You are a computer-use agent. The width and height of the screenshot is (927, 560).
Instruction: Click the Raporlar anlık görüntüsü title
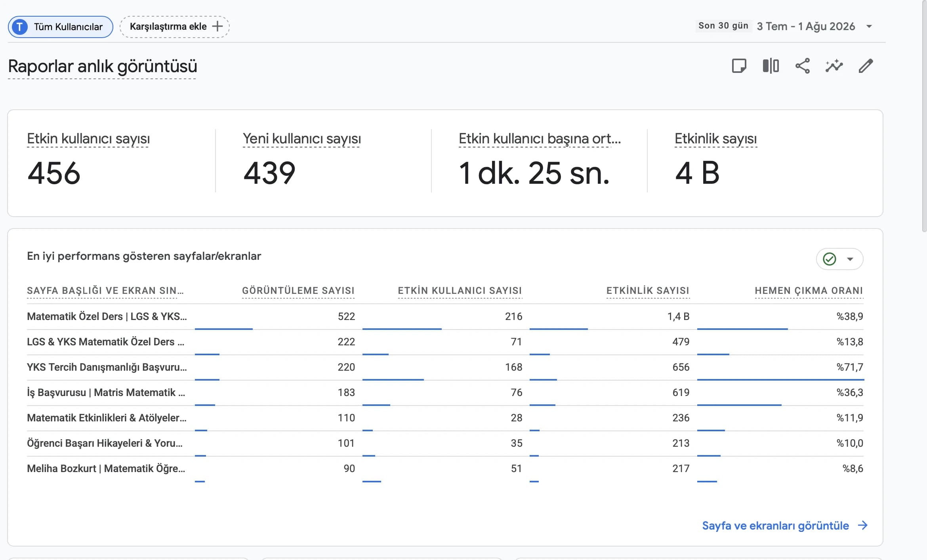(102, 67)
